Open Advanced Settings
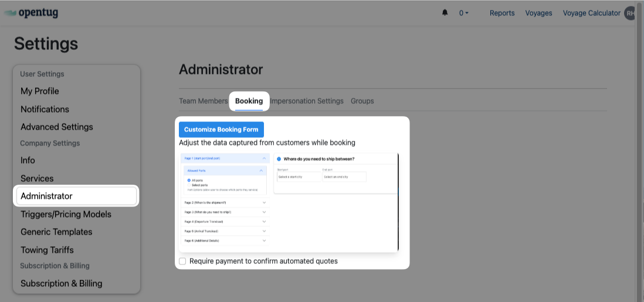644x302 pixels. click(57, 127)
